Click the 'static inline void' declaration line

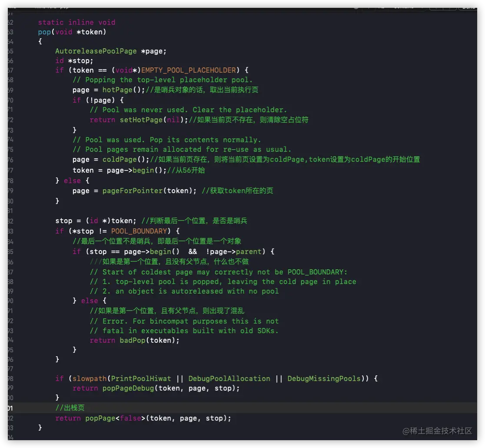tap(77, 22)
